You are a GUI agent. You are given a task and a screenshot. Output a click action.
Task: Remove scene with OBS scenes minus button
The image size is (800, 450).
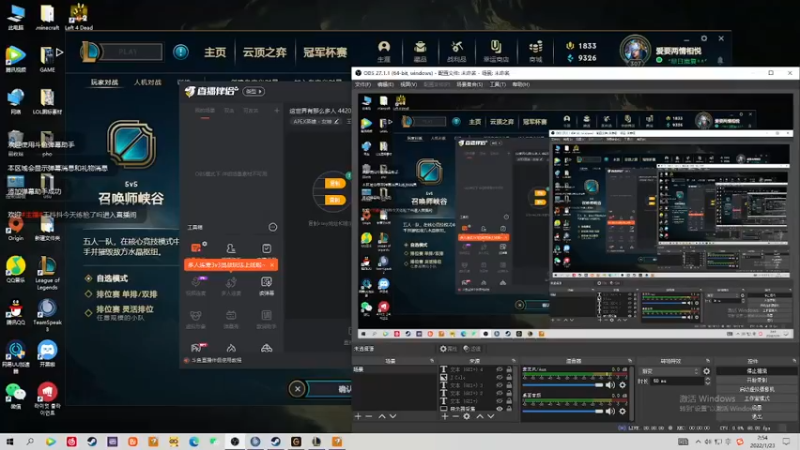369,416
